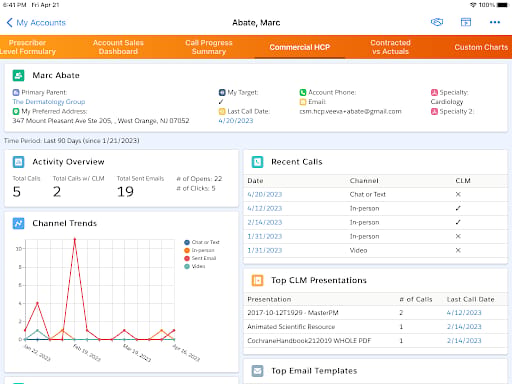Toggle Chat or Text legend series

click(x=202, y=242)
